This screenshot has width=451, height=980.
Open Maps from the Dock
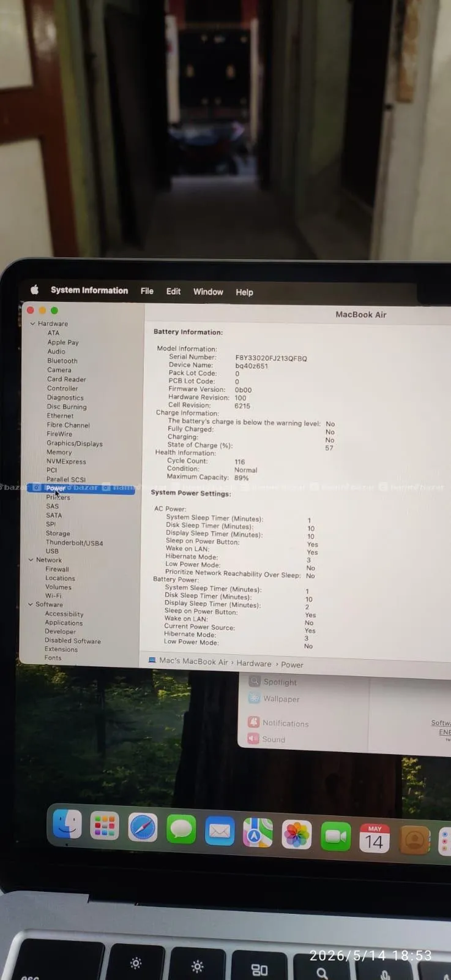click(258, 833)
